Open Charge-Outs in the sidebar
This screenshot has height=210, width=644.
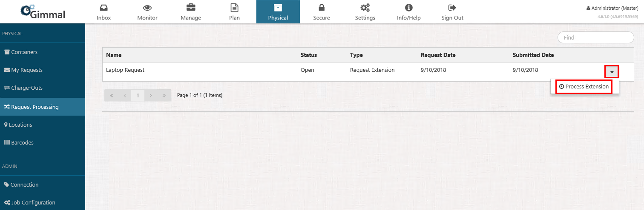coord(26,88)
